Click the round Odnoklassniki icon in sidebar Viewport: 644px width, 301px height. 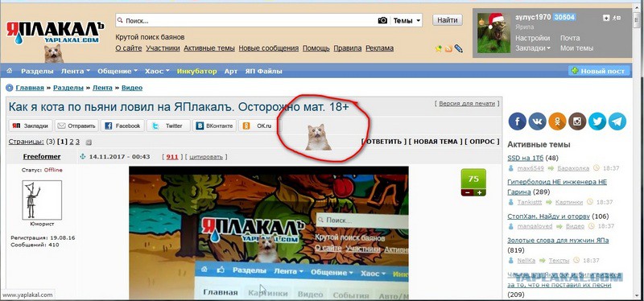coord(557,122)
